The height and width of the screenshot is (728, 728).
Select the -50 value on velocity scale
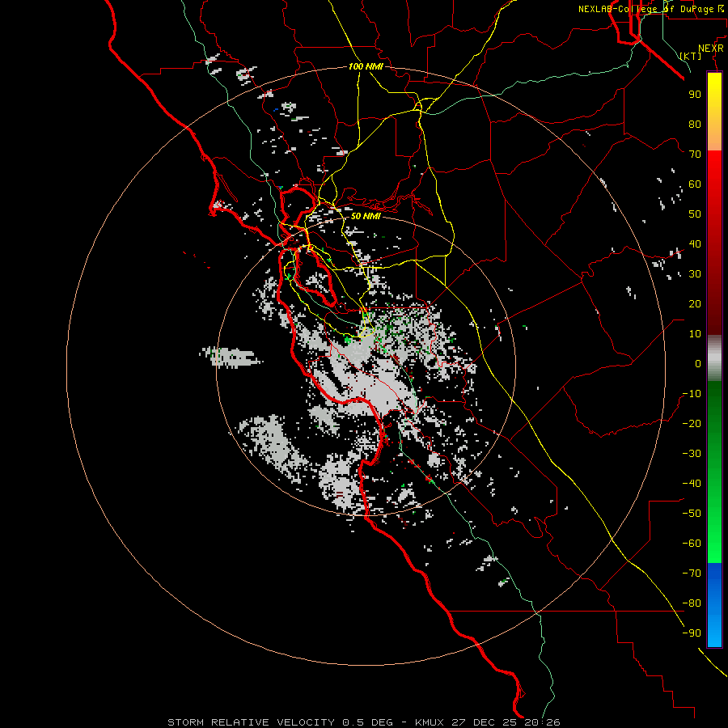pos(692,514)
